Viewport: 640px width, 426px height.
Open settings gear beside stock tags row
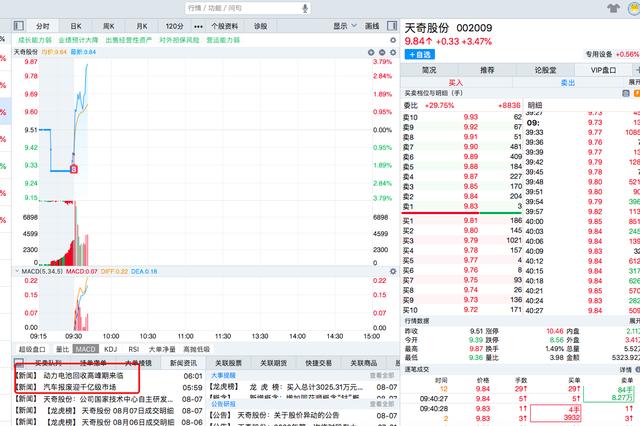coord(393,40)
